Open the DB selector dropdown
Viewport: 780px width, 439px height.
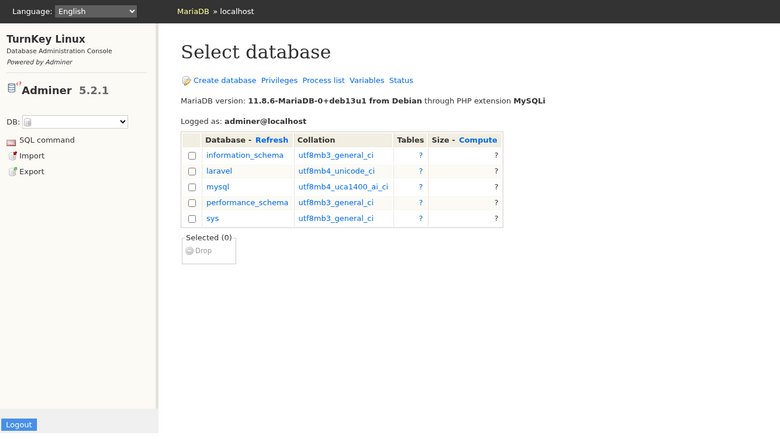75,122
